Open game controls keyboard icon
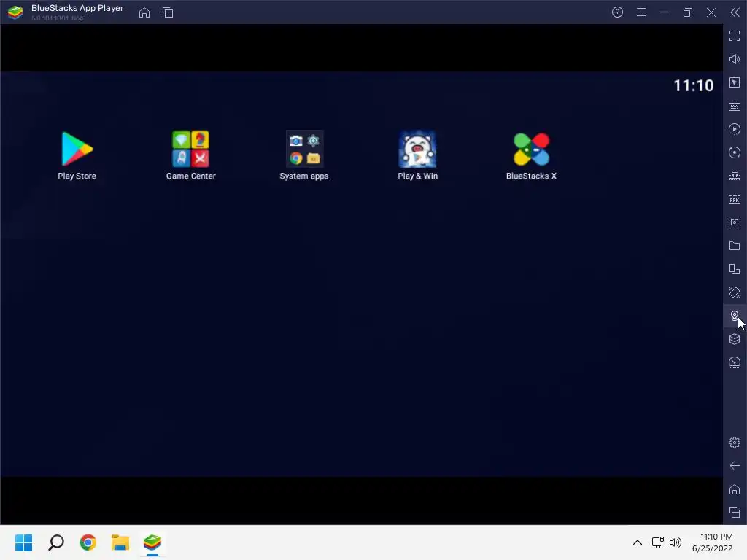The width and height of the screenshot is (747, 560). pos(735,106)
